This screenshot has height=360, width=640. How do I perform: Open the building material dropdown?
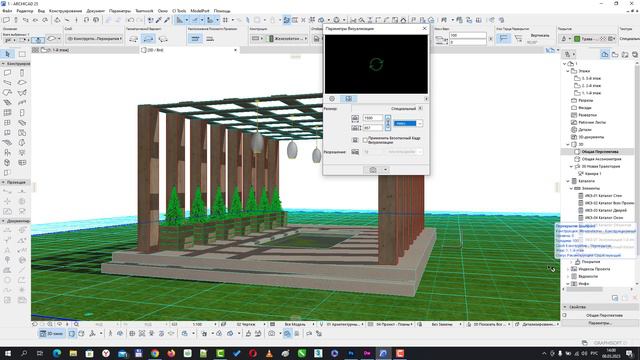click(288, 39)
